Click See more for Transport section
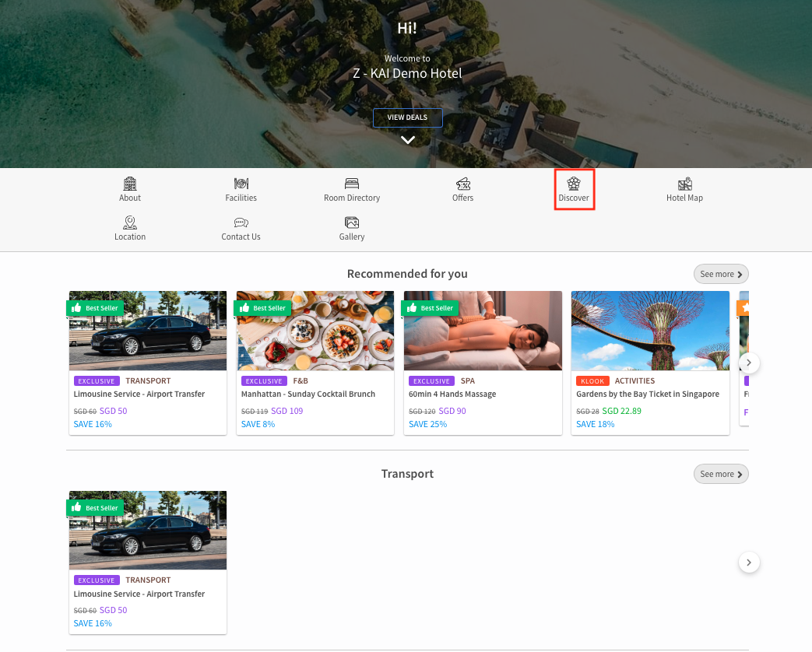This screenshot has height=652, width=812. 721,474
